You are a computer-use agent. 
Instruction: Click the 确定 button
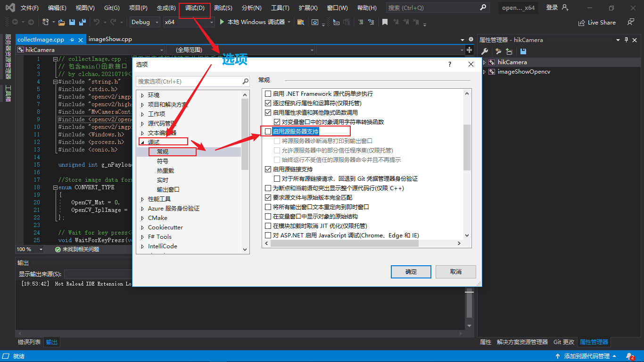411,272
